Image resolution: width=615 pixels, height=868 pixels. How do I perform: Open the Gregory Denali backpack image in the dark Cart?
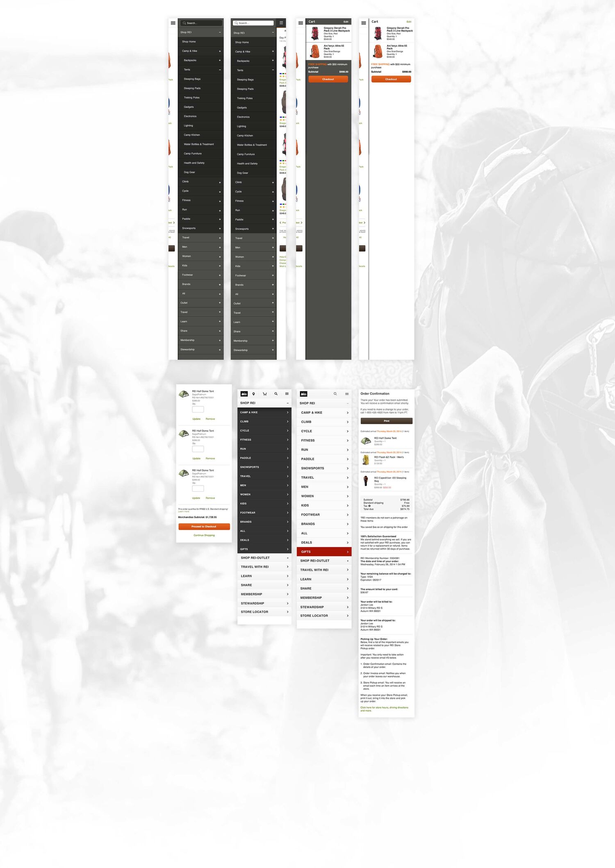pos(315,33)
